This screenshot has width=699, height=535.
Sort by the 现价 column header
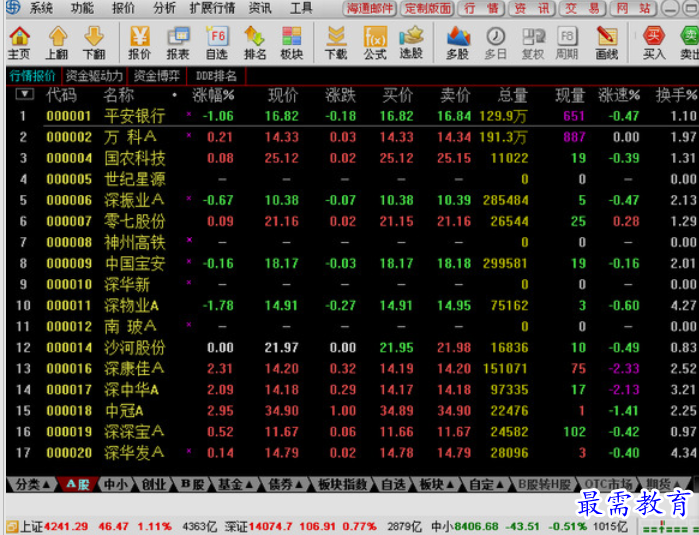[283, 95]
